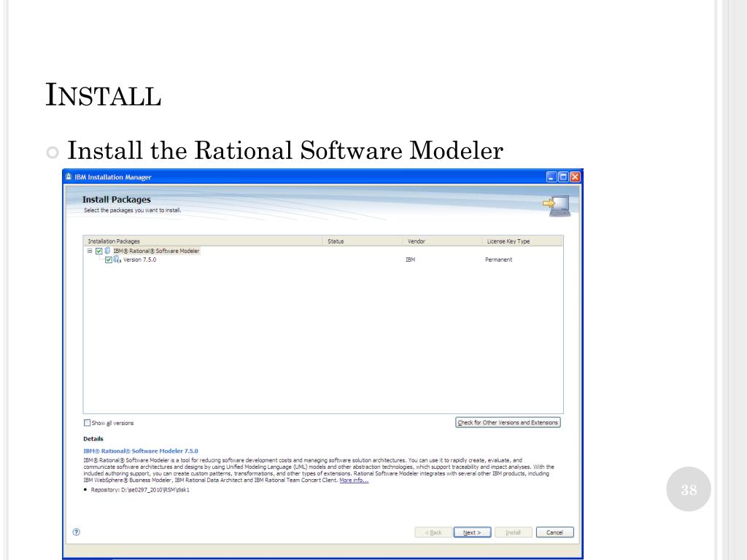
Task: Open the More info link
Action: click(x=354, y=480)
